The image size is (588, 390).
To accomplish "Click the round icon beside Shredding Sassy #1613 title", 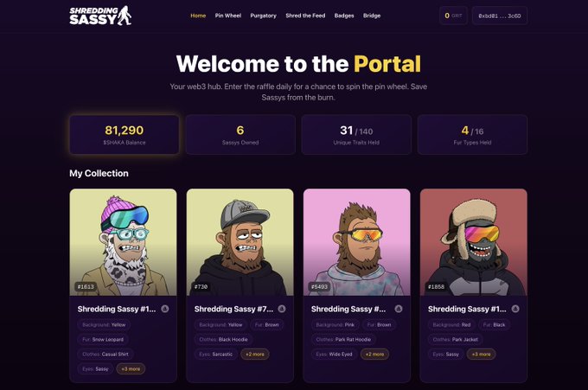I will (164, 309).
